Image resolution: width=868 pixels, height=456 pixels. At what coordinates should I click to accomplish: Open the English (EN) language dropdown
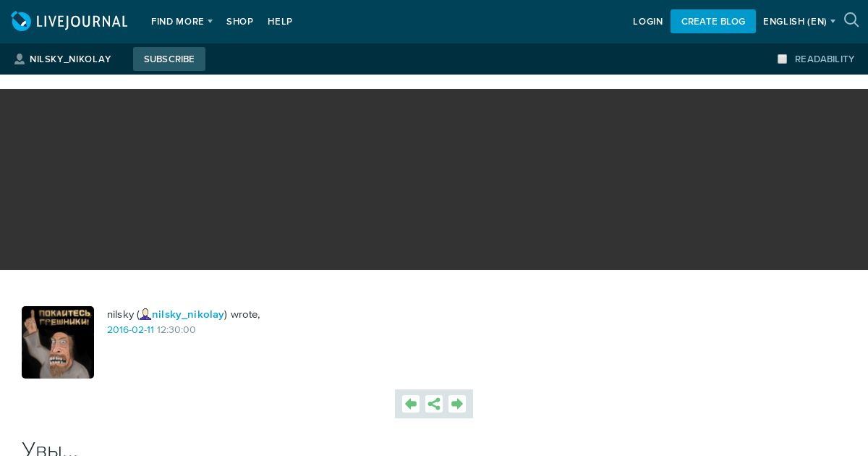coord(799,22)
